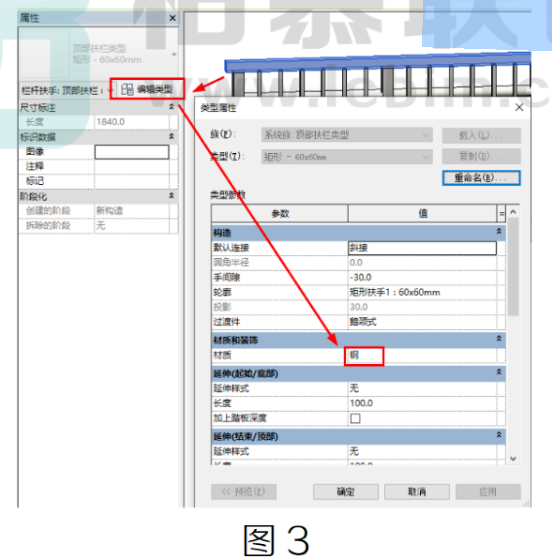Image resolution: width=552 pixels, height=560 pixels.
Task: Click the 确定 button
Action: coord(346,492)
